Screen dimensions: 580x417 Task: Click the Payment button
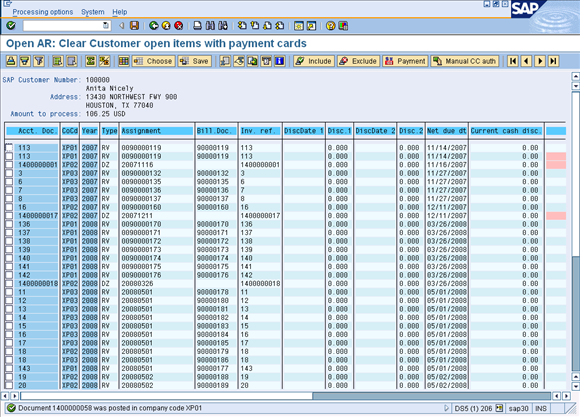(405, 61)
